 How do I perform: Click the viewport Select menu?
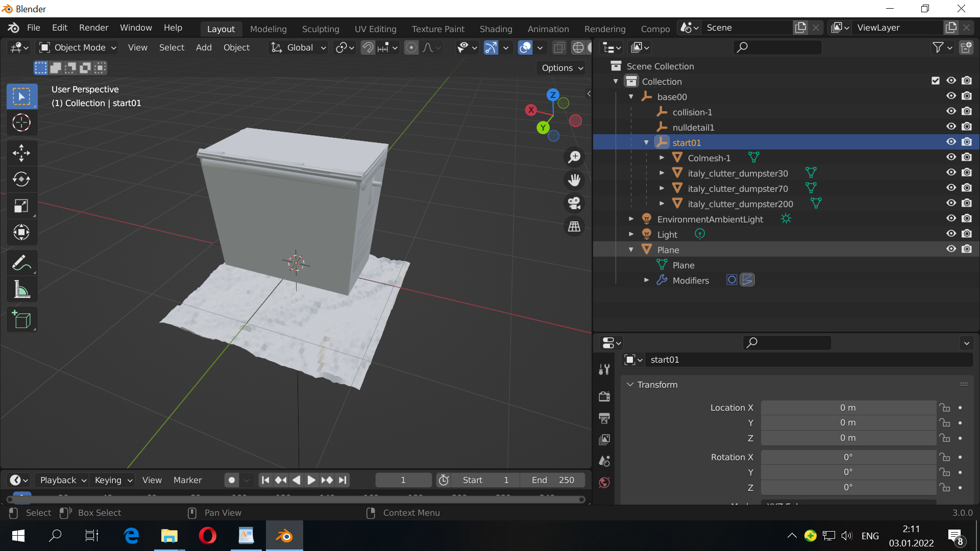coord(171,47)
